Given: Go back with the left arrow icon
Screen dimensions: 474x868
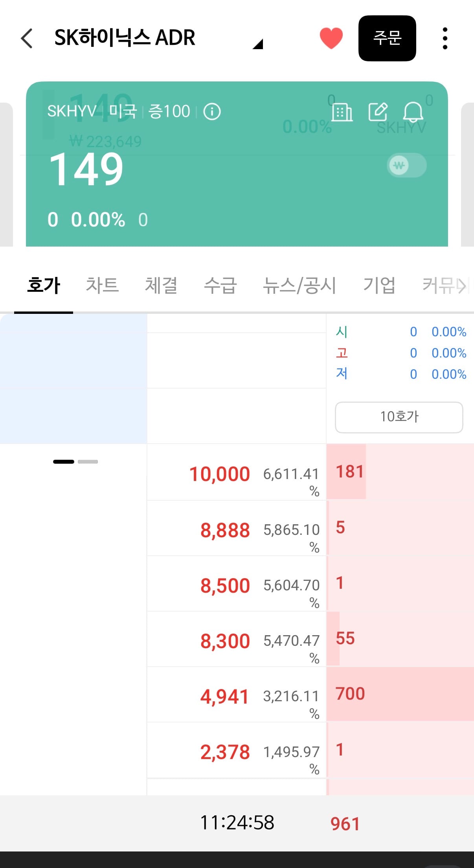Looking at the screenshot, I should pyautogui.click(x=27, y=38).
